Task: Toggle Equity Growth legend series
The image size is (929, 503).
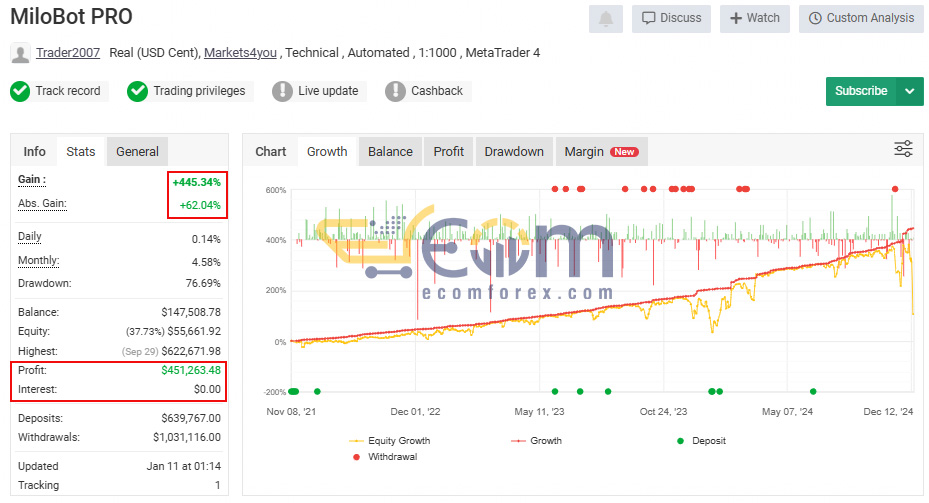Action: [x=390, y=441]
